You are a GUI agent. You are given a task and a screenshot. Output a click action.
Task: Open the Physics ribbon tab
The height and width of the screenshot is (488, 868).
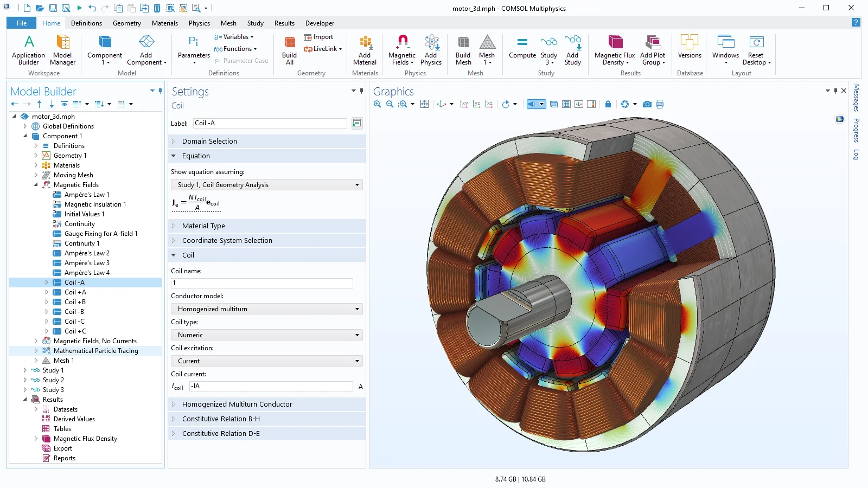(199, 23)
